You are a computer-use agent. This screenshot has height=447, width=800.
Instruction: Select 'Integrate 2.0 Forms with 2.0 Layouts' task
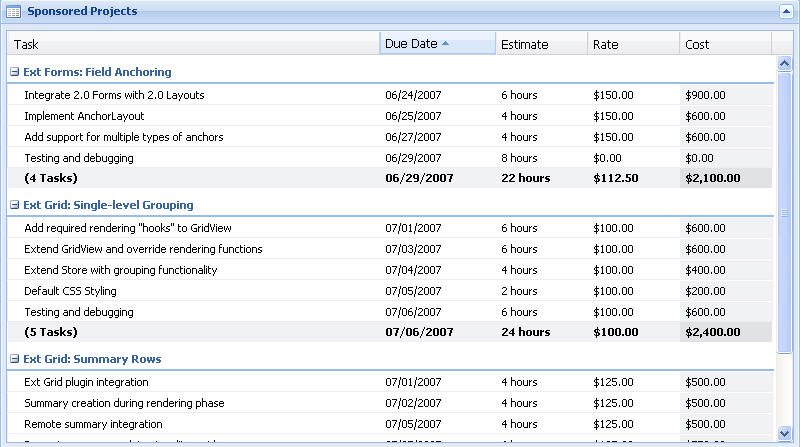(x=114, y=95)
